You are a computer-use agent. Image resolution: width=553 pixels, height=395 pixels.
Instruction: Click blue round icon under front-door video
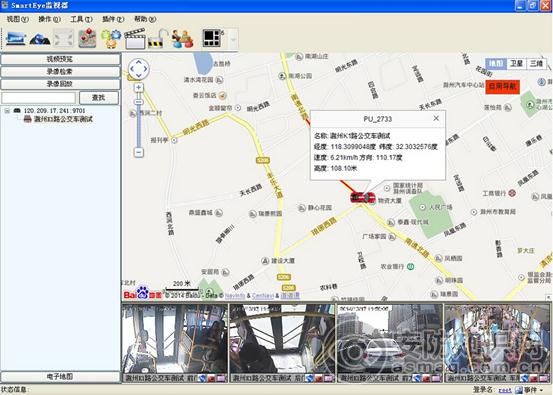pos(202,378)
